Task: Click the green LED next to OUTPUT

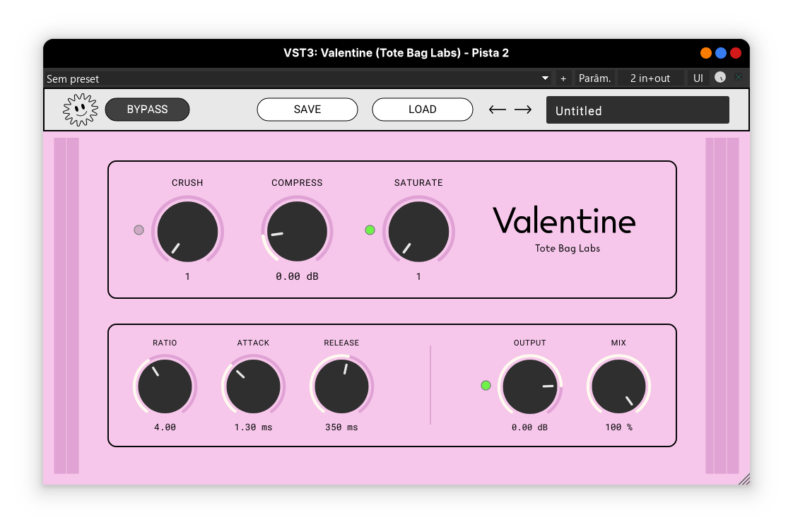Action: tap(486, 386)
